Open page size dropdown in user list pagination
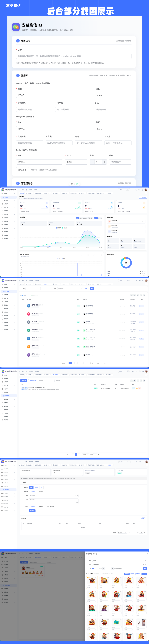The width and height of the screenshot is (149, 644). pos(91,363)
